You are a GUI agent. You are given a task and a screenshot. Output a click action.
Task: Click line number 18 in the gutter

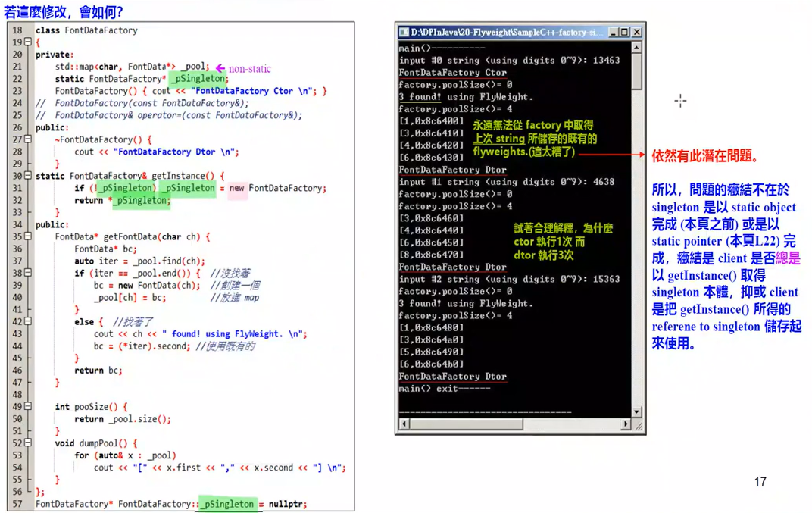(17, 30)
